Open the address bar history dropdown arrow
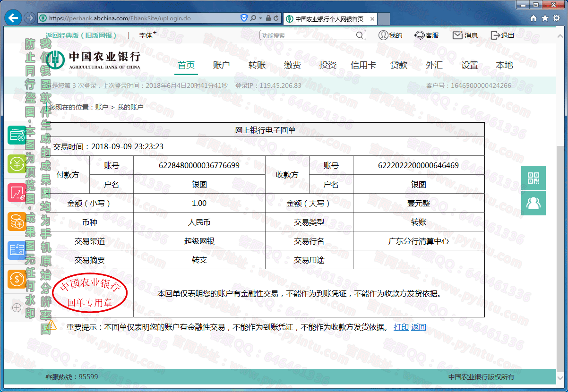 click(x=260, y=18)
